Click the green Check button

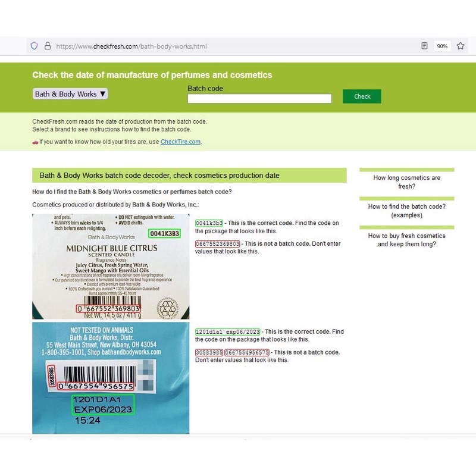point(362,96)
